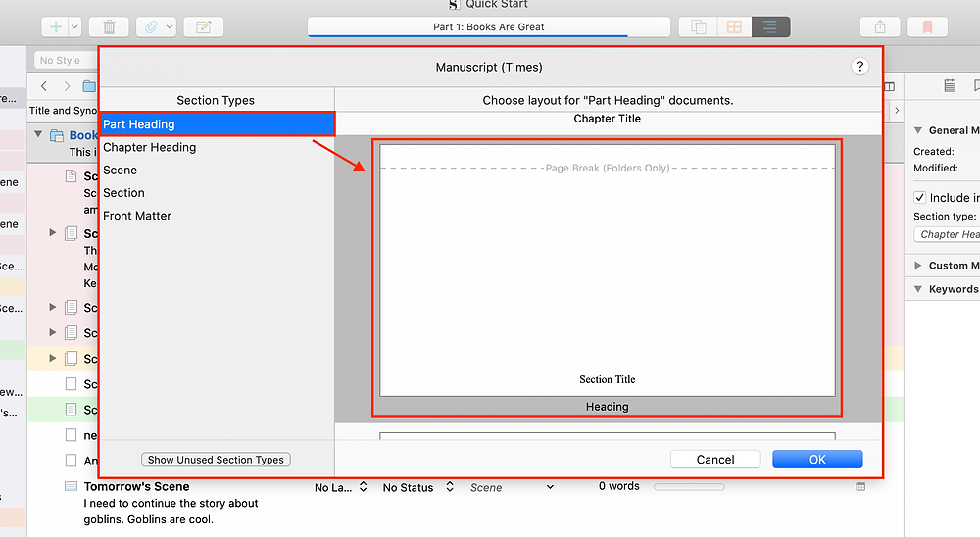
Task: Open the Scene section type dropdown in outliner
Action: tap(512, 488)
